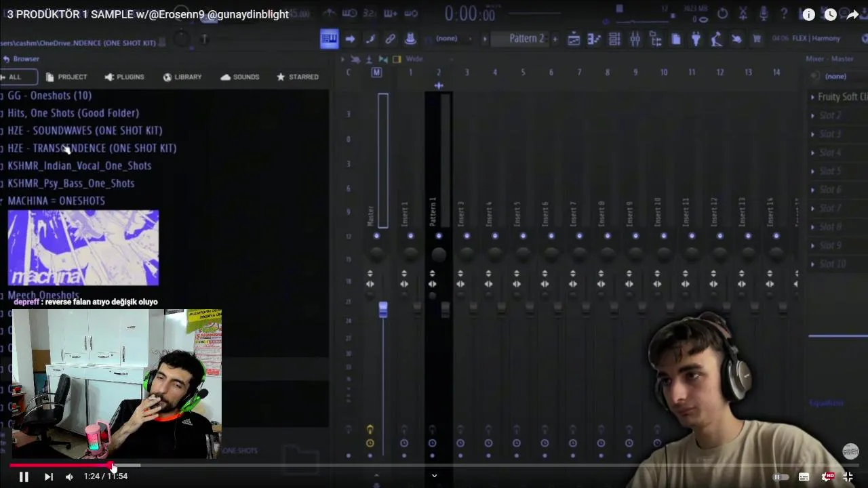The width and height of the screenshot is (868, 488).
Task: Open the Browser view icon in toolbar
Action: pos(655,39)
